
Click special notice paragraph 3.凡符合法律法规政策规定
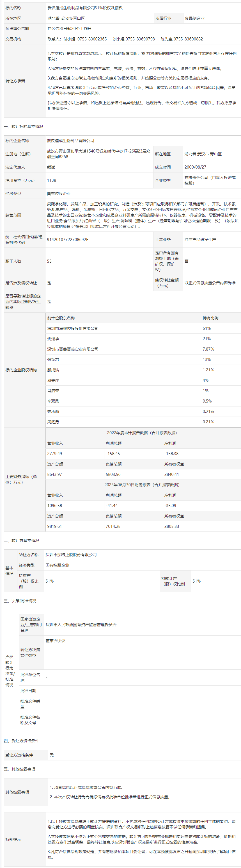click(142, 854)
